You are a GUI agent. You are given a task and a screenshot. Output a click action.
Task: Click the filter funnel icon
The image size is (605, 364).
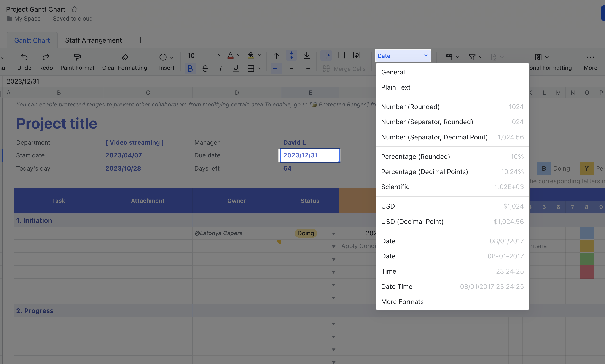[x=472, y=57]
